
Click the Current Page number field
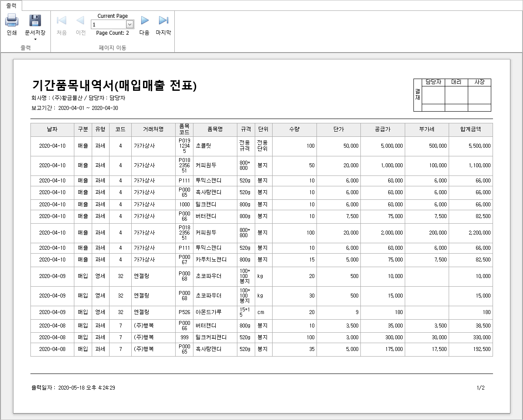click(x=108, y=25)
